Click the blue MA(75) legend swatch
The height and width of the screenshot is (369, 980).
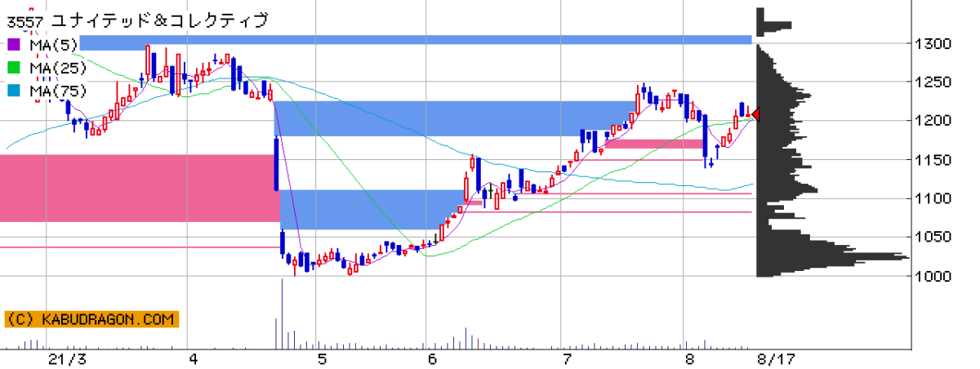pyautogui.click(x=14, y=91)
